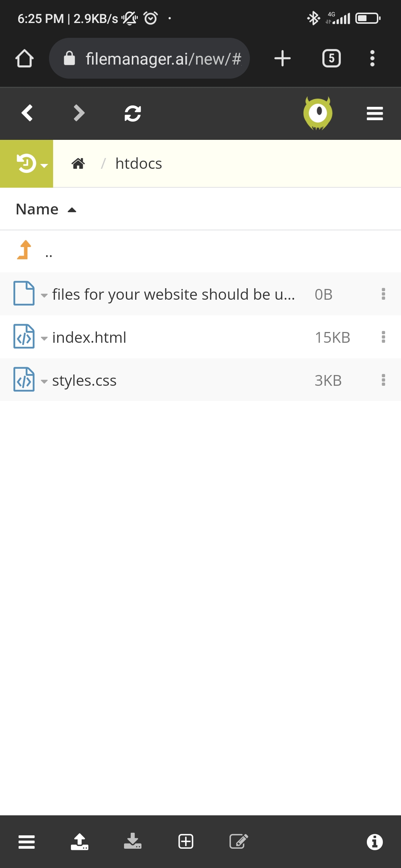Show info using bottom info icon

tap(375, 842)
